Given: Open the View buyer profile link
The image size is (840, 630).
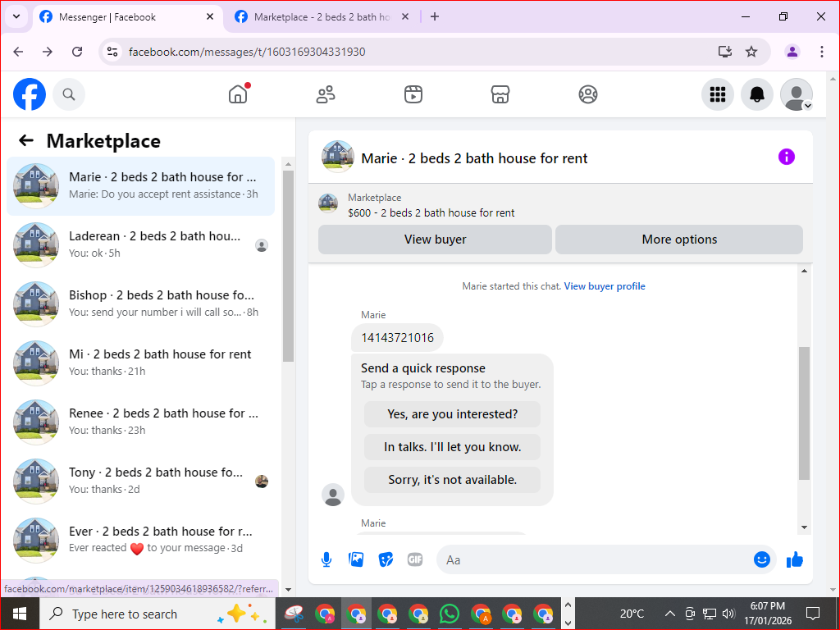Looking at the screenshot, I should pos(605,286).
